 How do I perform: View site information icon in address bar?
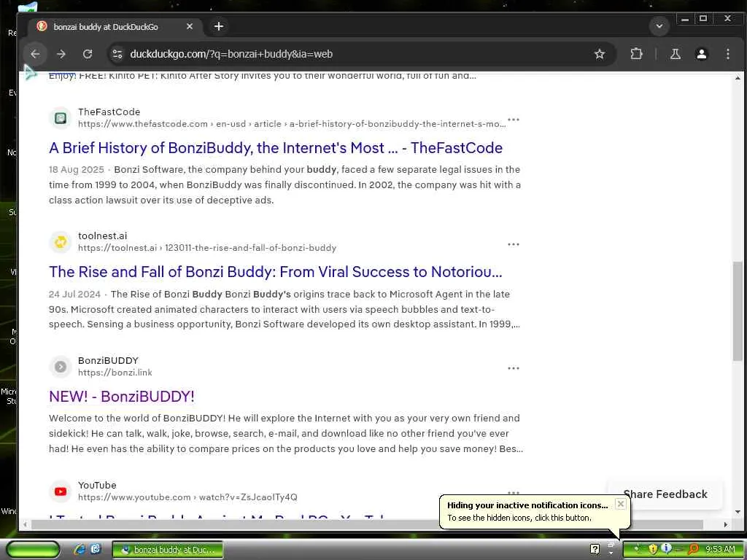pyautogui.click(x=117, y=54)
